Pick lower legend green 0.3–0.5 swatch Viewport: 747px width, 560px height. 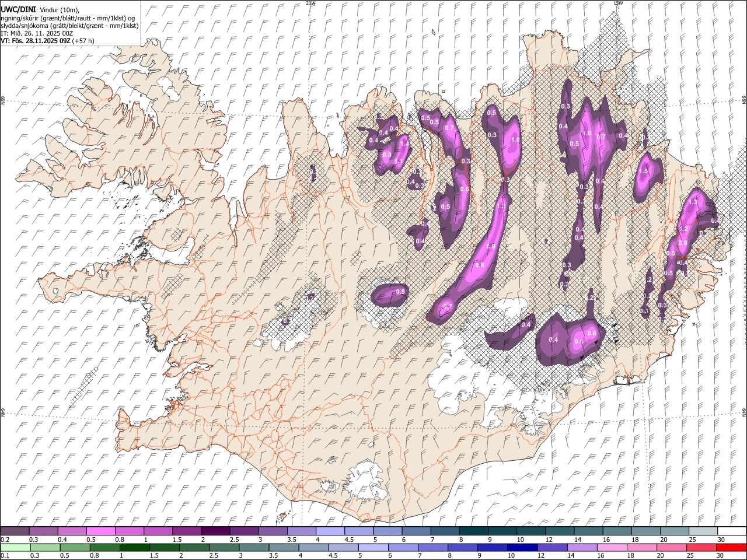click(x=45, y=547)
